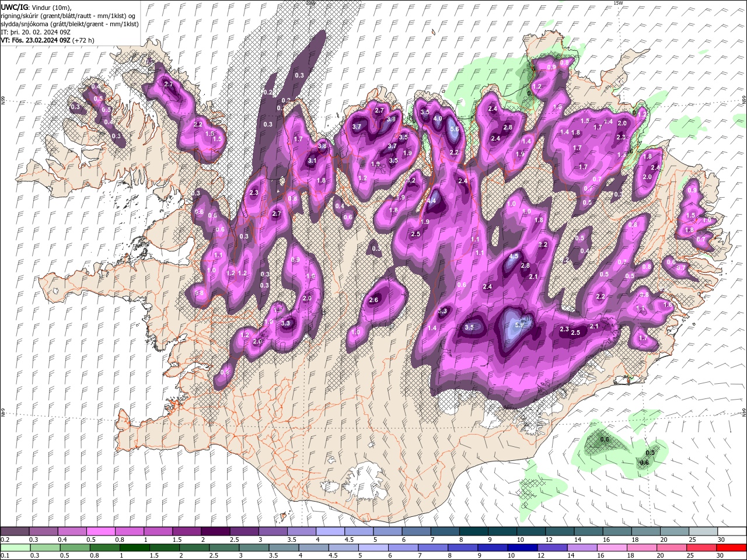
Task: Click the '4.5' snowfall value on the map
Action: click(x=514, y=257)
